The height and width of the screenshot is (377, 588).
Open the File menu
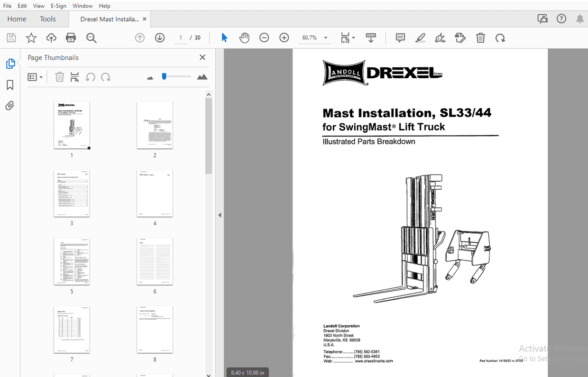point(7,6)
